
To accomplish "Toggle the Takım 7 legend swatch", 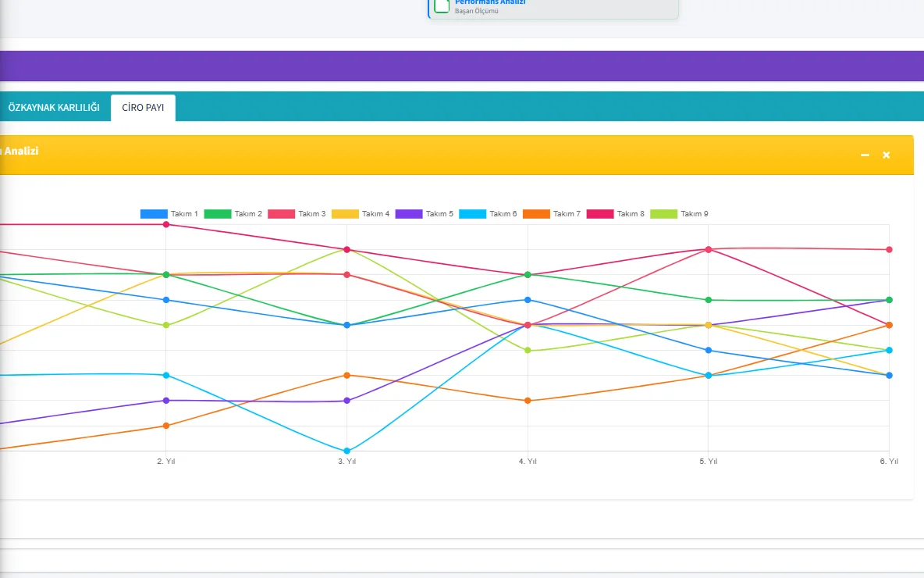I will 536,213.
